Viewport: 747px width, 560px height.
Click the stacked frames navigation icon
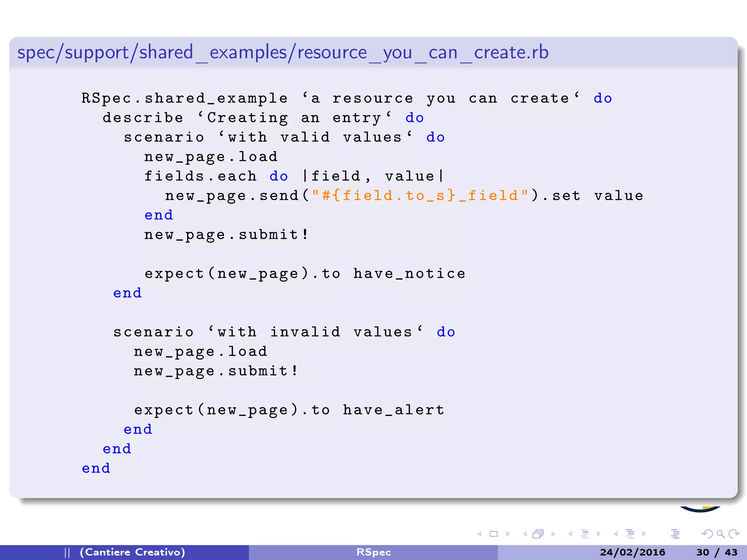click(538, 534)
